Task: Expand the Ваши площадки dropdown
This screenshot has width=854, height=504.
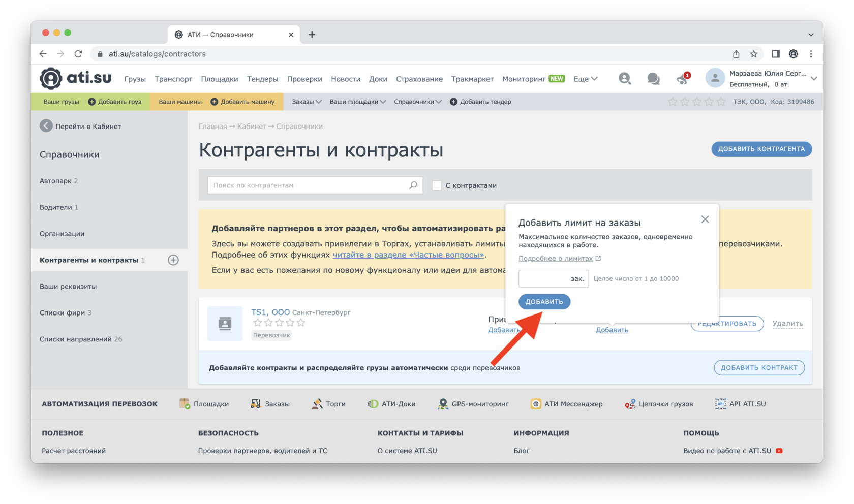Action: 358,102
